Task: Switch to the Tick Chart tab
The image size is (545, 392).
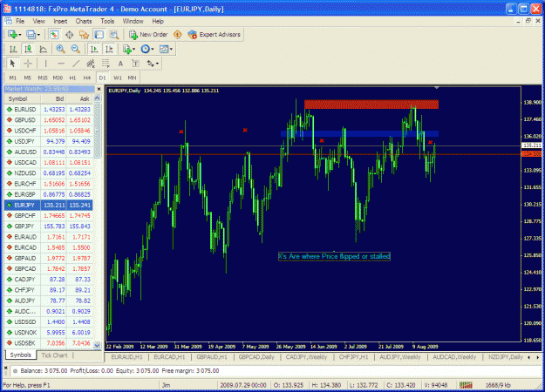Action: (54, 355)
